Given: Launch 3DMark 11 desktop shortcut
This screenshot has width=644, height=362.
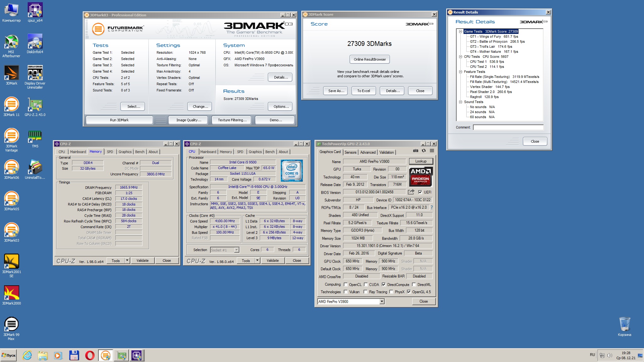Looking at the screenshot, I should click(x=11, y=107).
